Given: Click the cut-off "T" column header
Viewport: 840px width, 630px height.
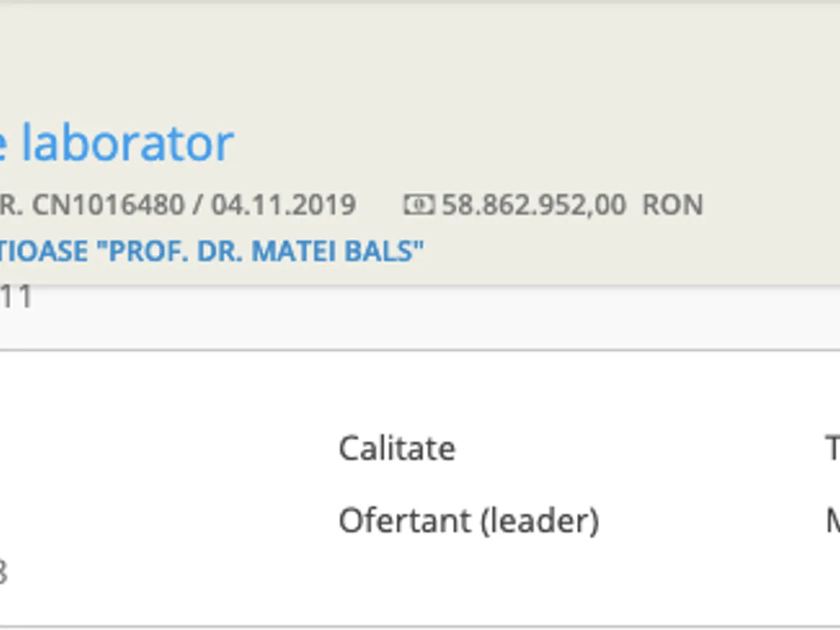Looking at the screenshot, I should click(833, 448).
